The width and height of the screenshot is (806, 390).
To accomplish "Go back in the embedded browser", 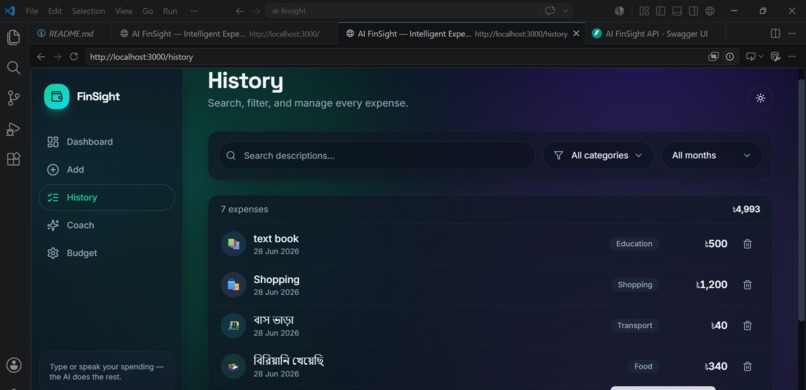I will tap(41, 57).
